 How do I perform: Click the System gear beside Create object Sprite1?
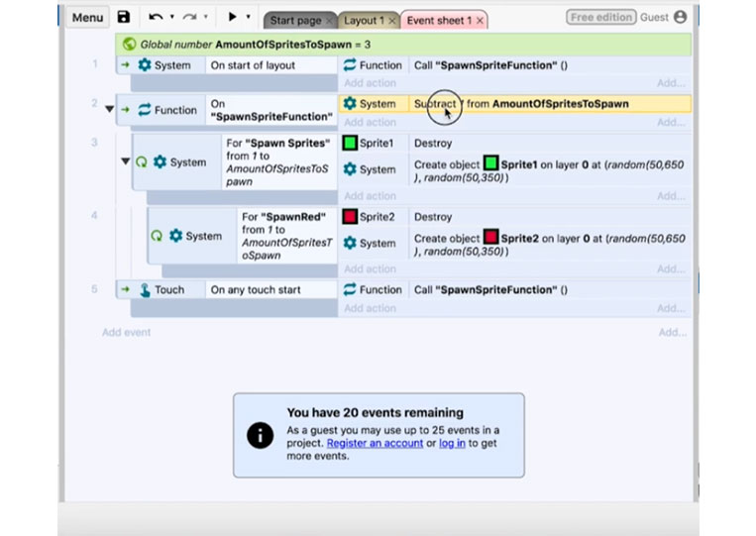point(350,169)
